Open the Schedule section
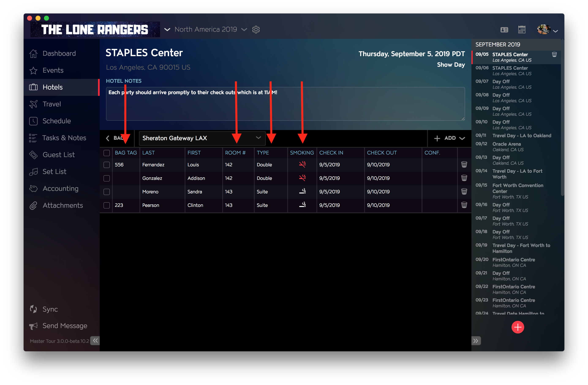Image resolution: width=588 pixels, height=385 pixels. click(61, 121)
